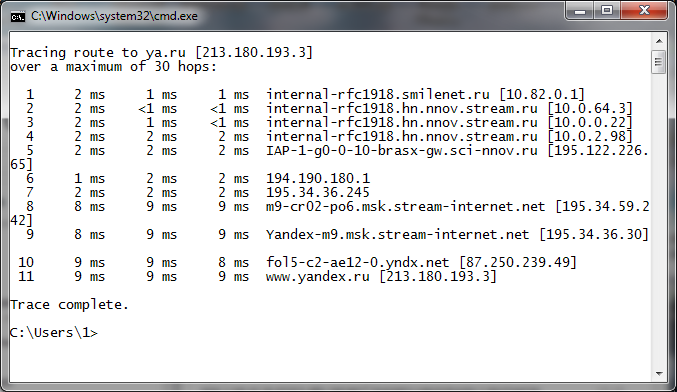
Task: Click the www.yandex.ru final hop entry
Action: click(x=381, y=277)
